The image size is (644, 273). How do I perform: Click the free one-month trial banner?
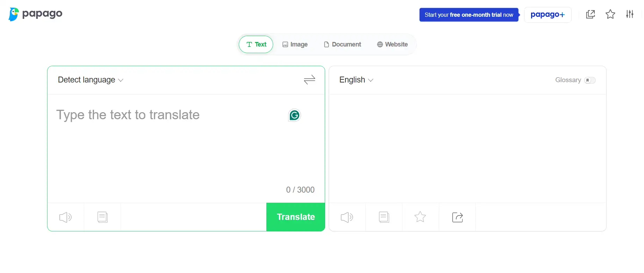[x=469, y=15]
